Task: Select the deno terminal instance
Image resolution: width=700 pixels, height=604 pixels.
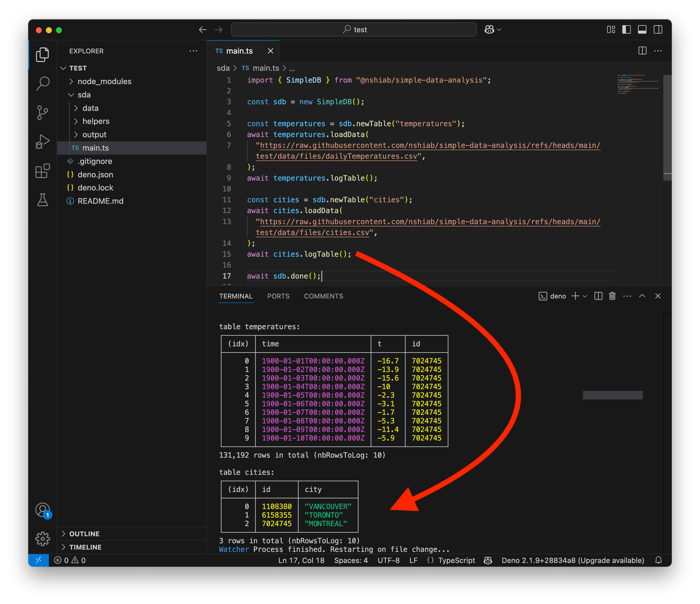Action: 552,296
